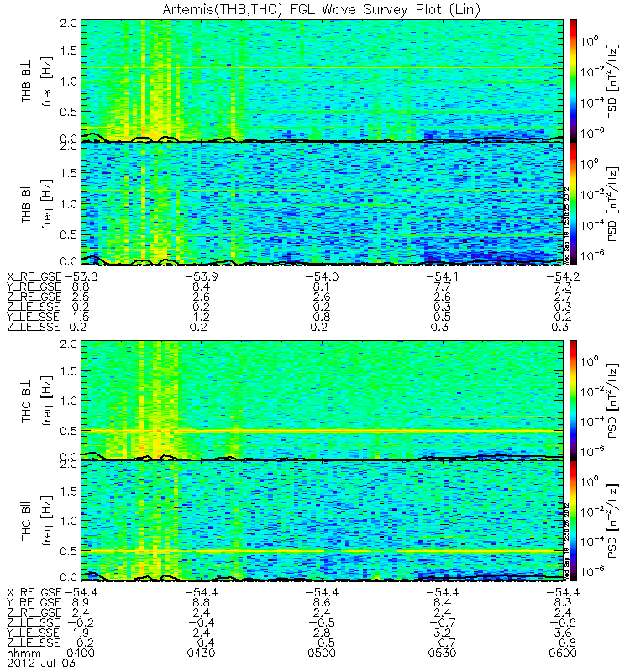The height and width of the screenshot is (672, 630).
Task: Click the Z_RE_GSE value '2.5'
Action: [x=81, y=297]
